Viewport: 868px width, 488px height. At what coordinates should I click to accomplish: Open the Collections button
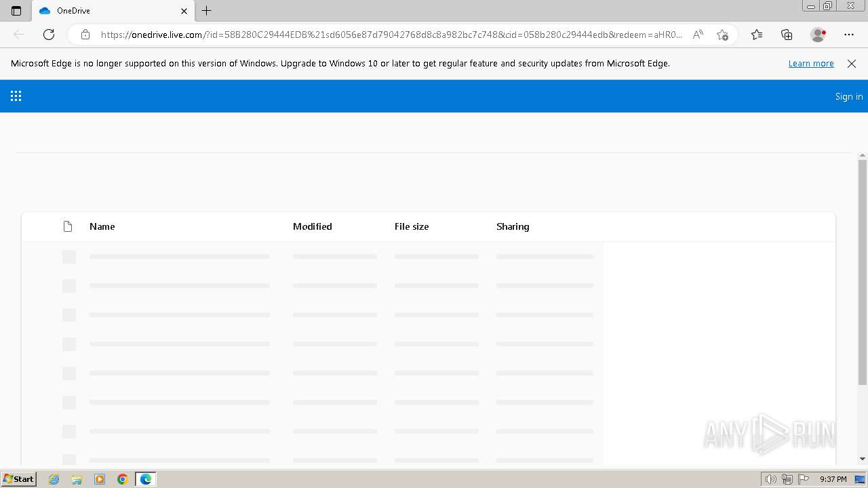coord(787,35)
